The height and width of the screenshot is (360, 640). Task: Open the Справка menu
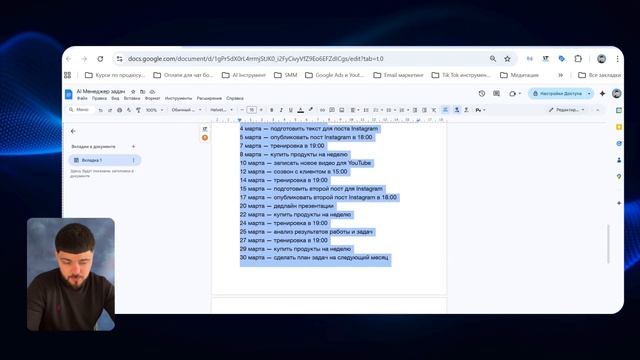tap(235, 98)
